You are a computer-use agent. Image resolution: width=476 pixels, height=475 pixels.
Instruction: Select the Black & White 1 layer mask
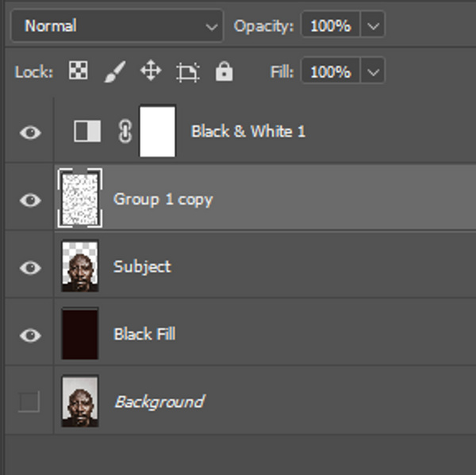tap(157, 132)
